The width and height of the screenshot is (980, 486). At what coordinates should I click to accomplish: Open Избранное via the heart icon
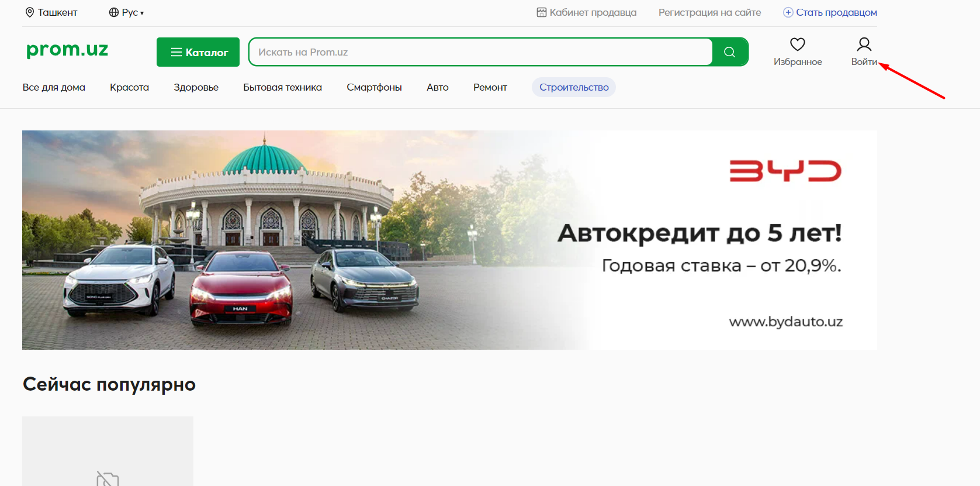(x=798, y=44)
